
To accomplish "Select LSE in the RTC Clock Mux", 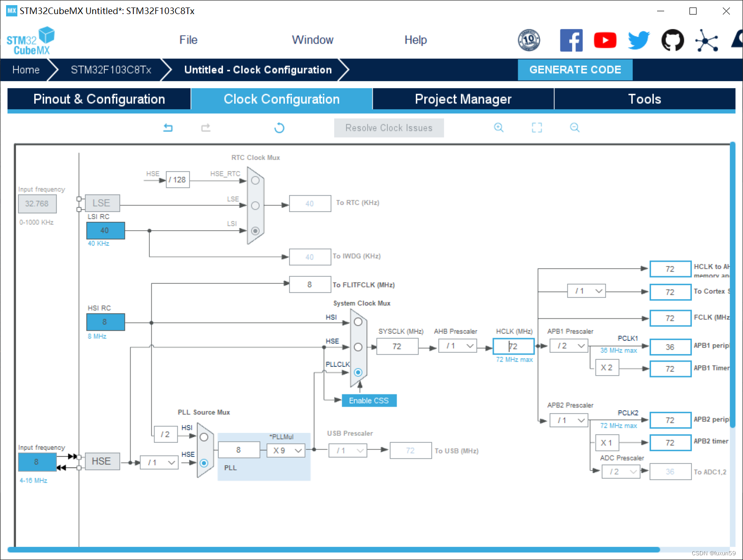I will coord(255,205).
